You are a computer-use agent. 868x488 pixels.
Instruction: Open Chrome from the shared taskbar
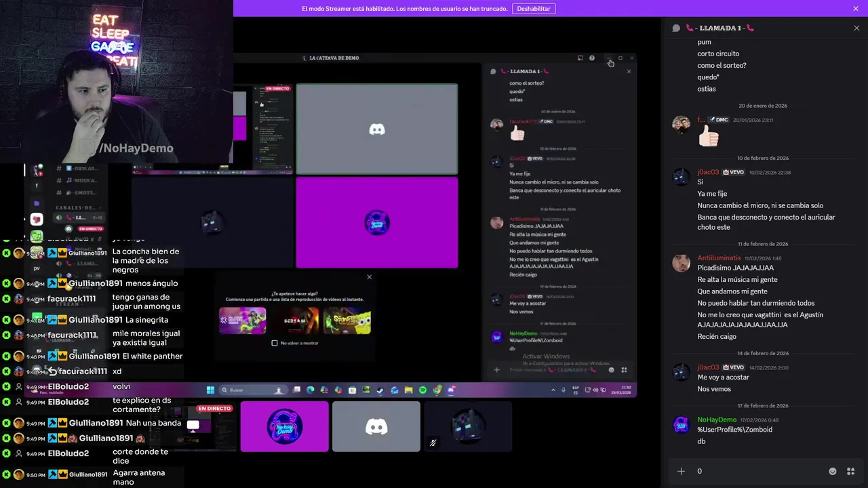(x=437, y=390)
